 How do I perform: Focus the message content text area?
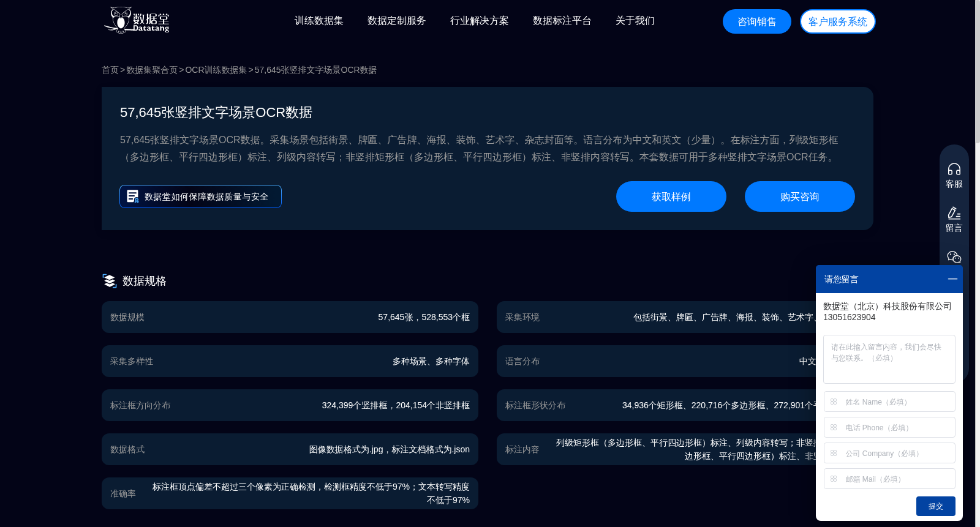pyautogui.click(x=889, y=359)
